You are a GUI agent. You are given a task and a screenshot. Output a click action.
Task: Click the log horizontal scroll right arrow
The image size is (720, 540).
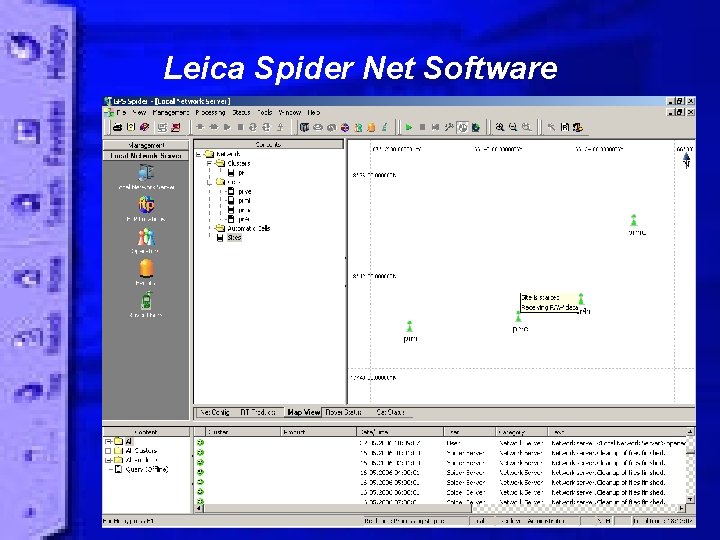pyautogui.click(x=681, y=508)
